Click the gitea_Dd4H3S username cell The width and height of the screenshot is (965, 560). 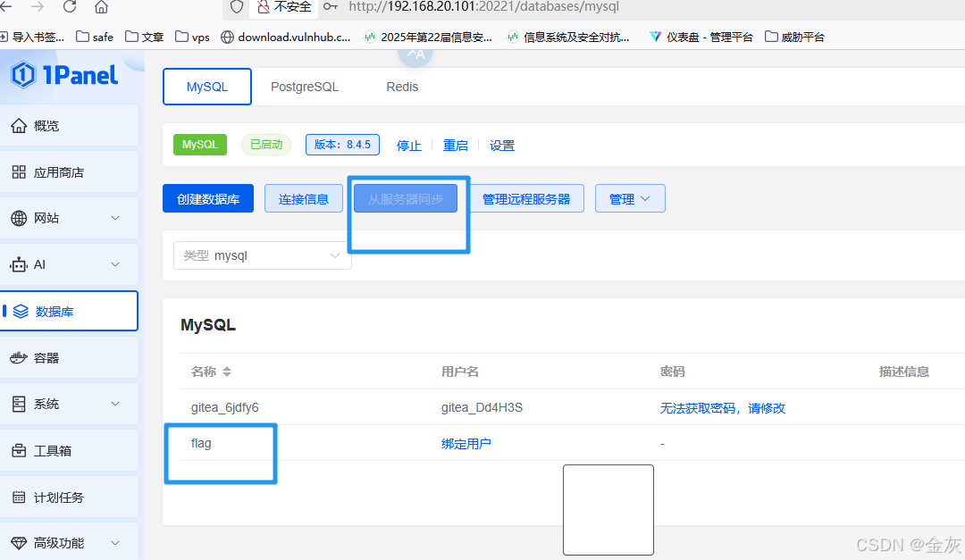click(482, 407)
